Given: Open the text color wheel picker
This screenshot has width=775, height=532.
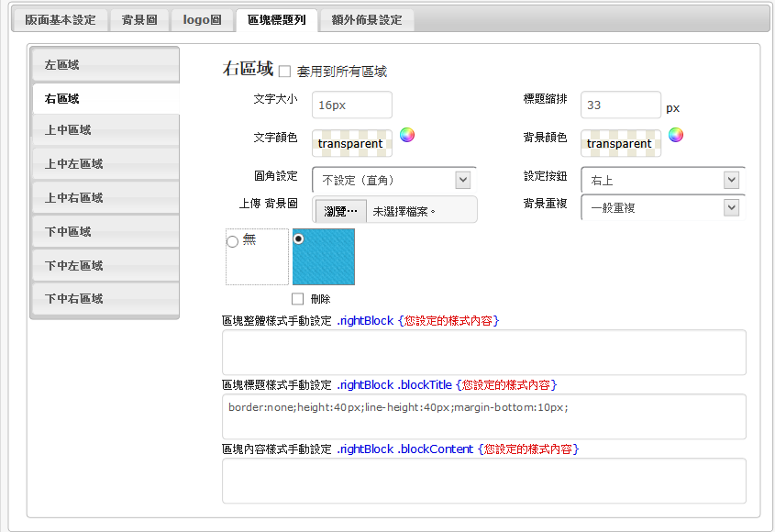Looking at the screenshot, I should point(407,135).
